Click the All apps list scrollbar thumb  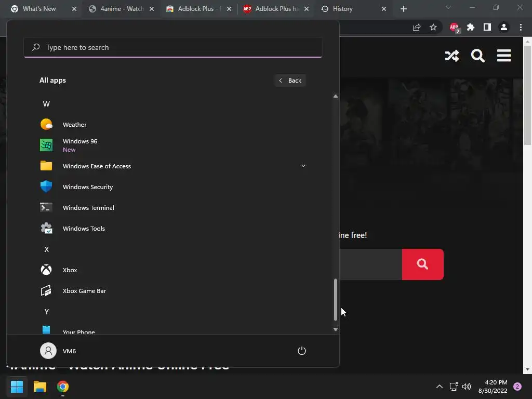336,300
